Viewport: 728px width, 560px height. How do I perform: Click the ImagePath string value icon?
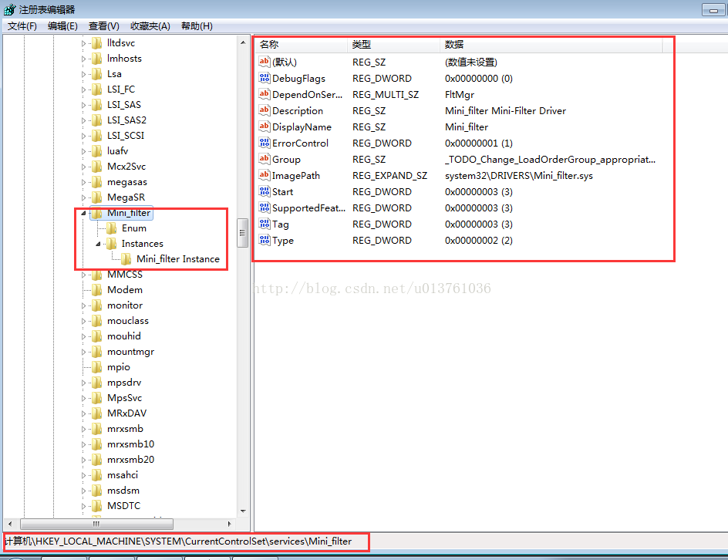[265, 176]
